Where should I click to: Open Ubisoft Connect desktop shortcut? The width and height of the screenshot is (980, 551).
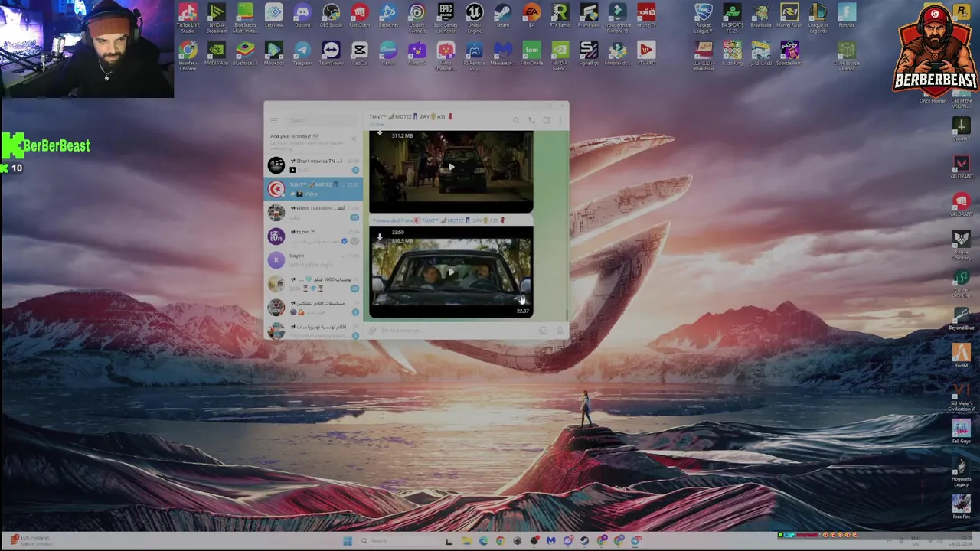[416, 18]
